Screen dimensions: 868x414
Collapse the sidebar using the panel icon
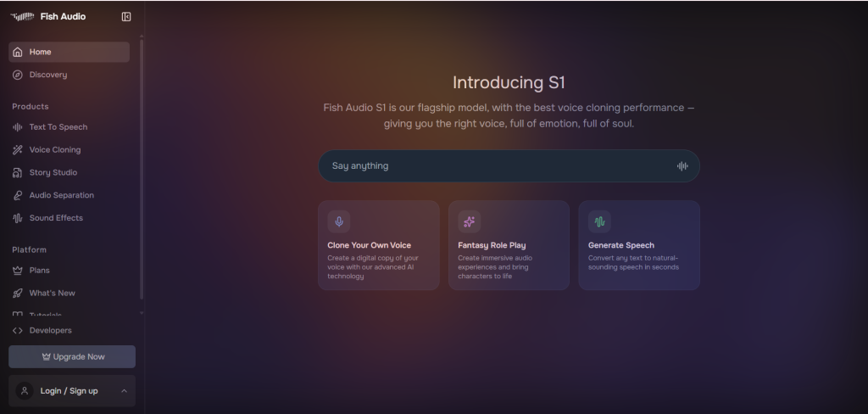pos(126,16)
